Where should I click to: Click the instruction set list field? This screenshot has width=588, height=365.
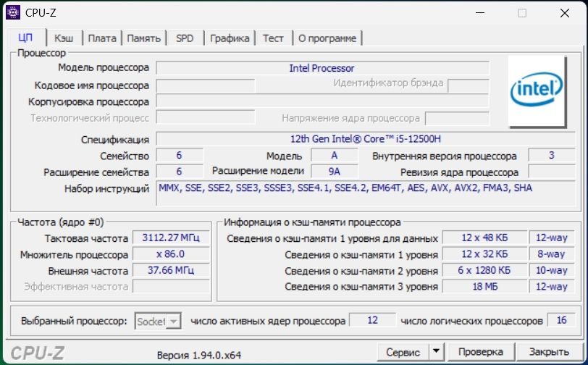tap(366, 193)
